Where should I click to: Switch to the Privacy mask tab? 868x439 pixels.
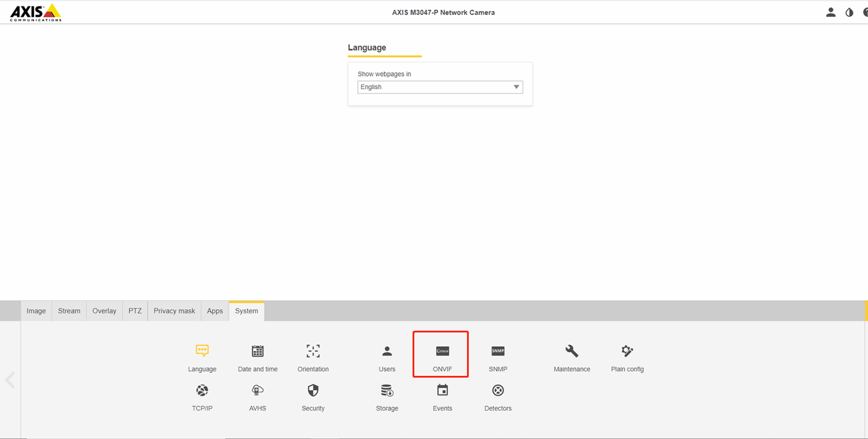click(x=174, y=311)
